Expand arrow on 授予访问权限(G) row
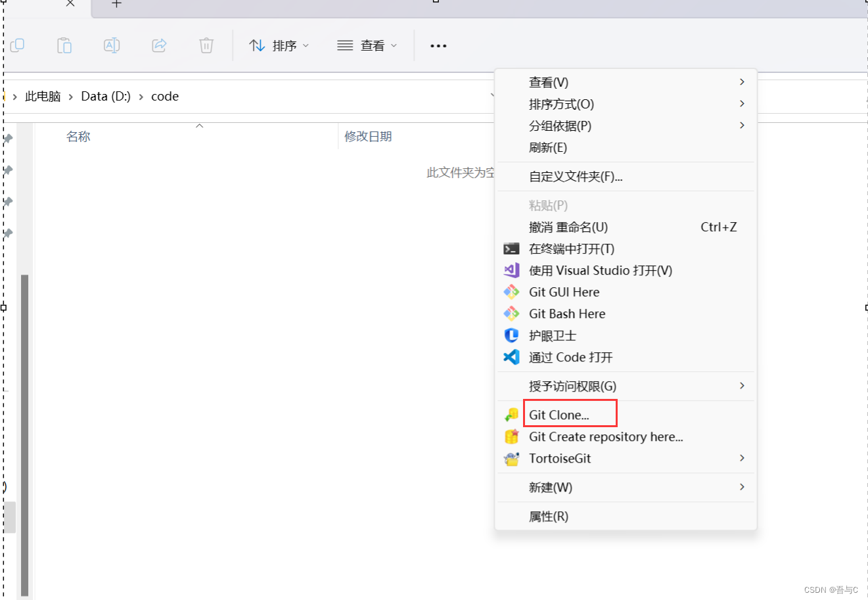Viewport: 868px width, 600px height. [x=742, y=386]
